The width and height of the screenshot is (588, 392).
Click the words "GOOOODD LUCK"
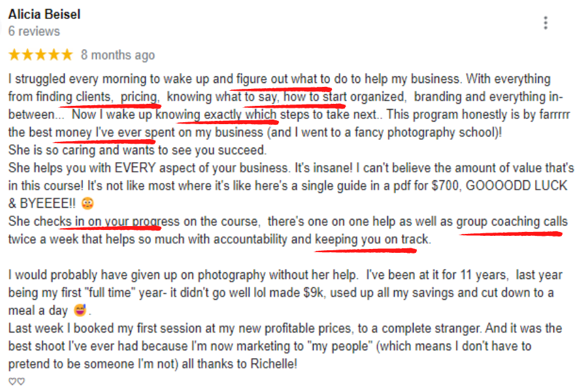[517, 186]
